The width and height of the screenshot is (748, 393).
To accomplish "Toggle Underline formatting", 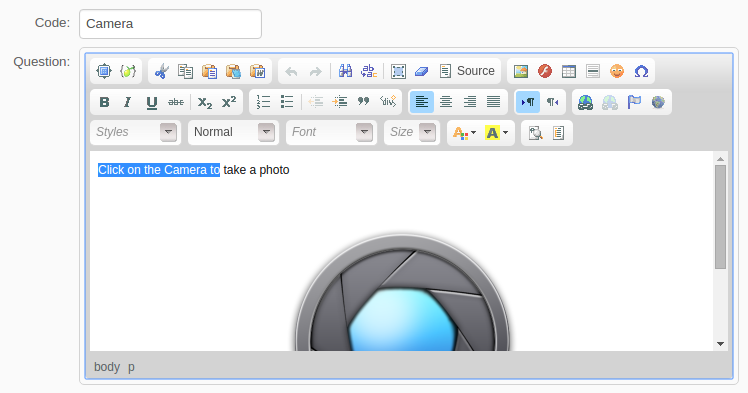I will pyautogui.click(x=152, y=102).
